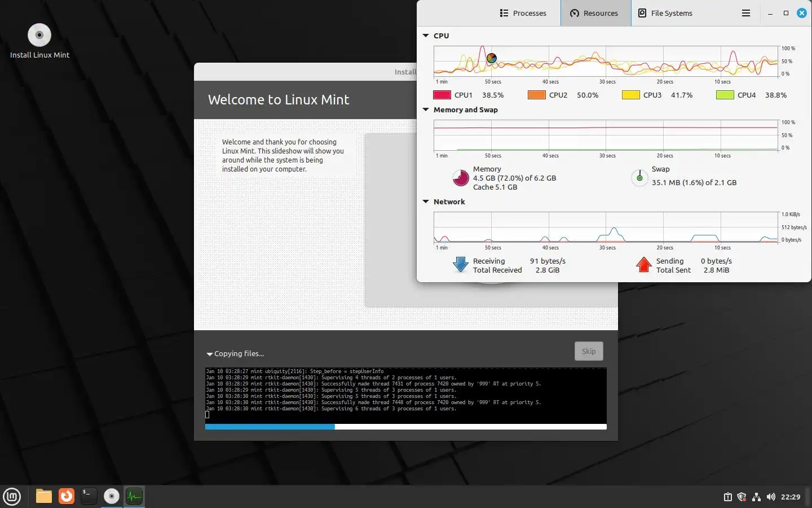Change the CPU4 green color swatch
The width and height of the screenshot is (812, 508).
click(725, 95)
